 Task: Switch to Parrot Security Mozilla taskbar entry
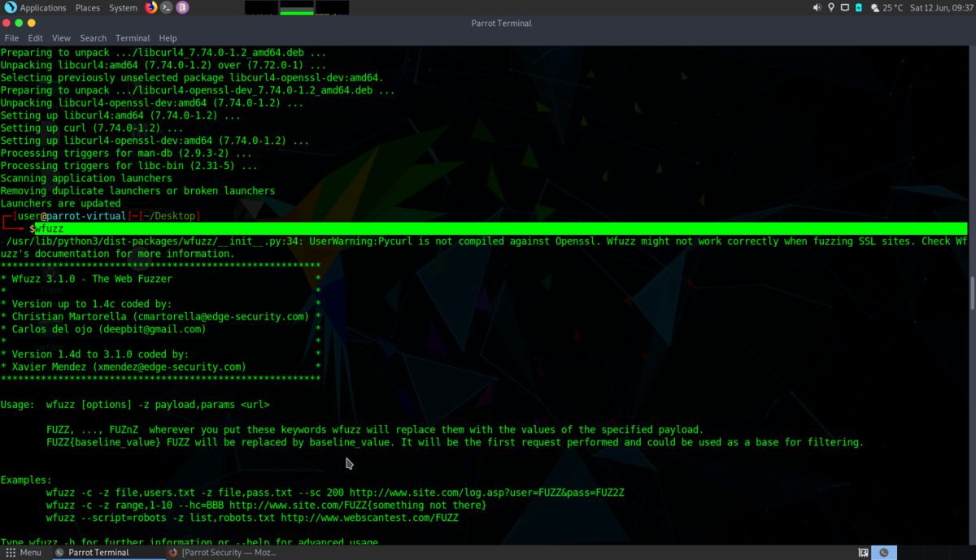(222, 552)
